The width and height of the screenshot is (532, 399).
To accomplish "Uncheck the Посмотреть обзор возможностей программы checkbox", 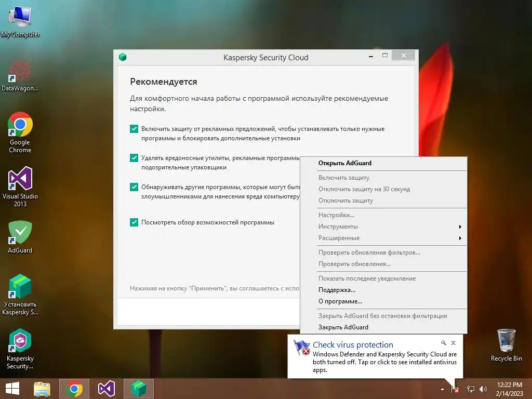I will click(134, 222).
